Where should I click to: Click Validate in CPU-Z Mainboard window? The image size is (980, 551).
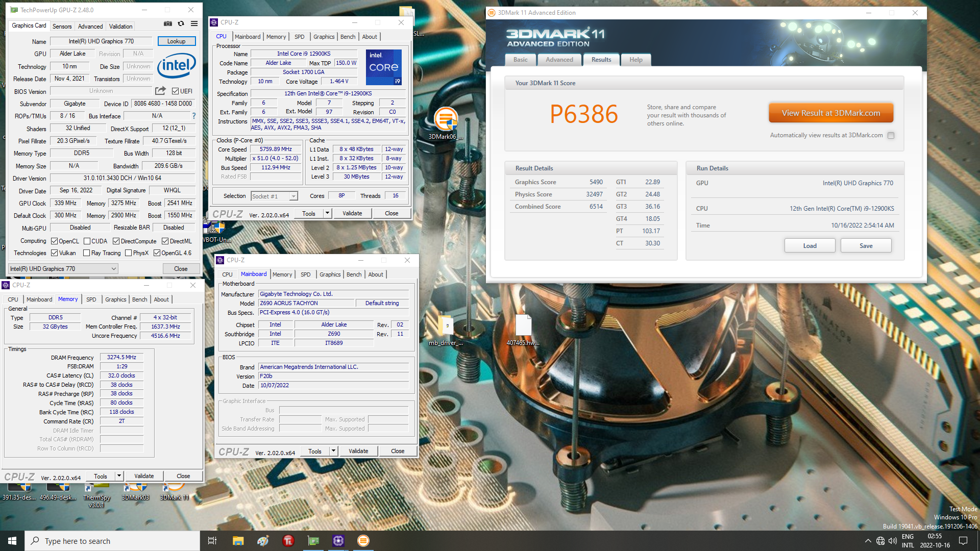tap(358, 451)
